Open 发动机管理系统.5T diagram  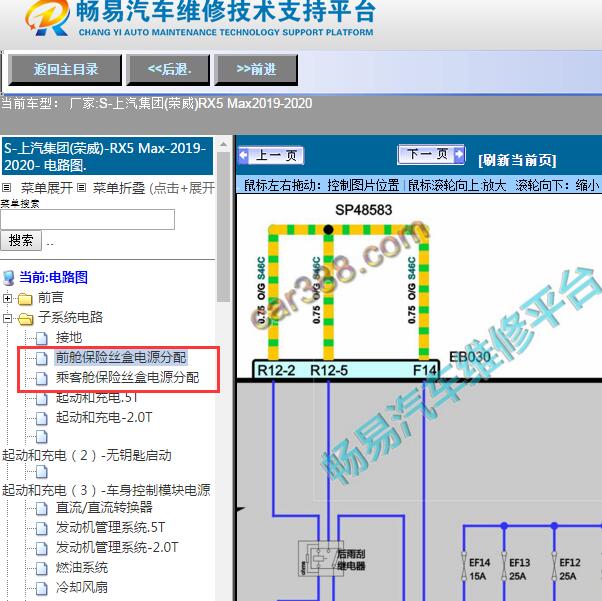(111, 527)
